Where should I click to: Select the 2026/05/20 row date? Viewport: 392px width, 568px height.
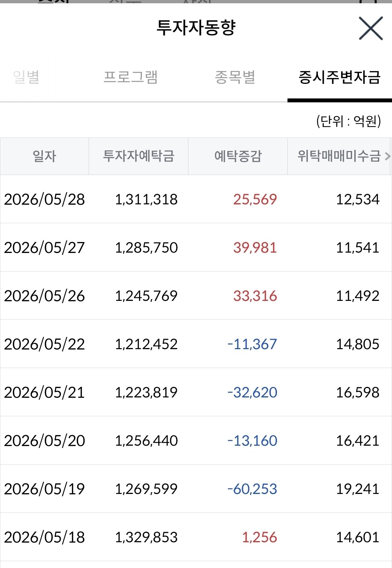click(44, 441)
